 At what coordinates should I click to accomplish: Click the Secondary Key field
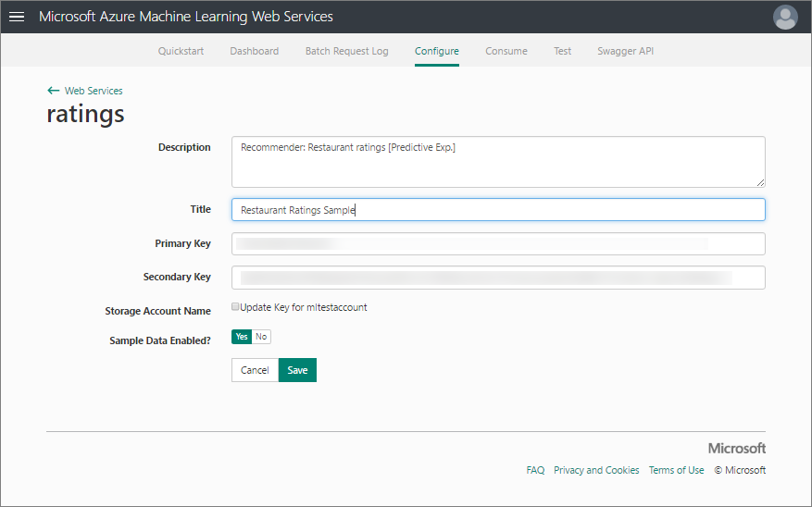pyautogui.click(x=498, y=278)
